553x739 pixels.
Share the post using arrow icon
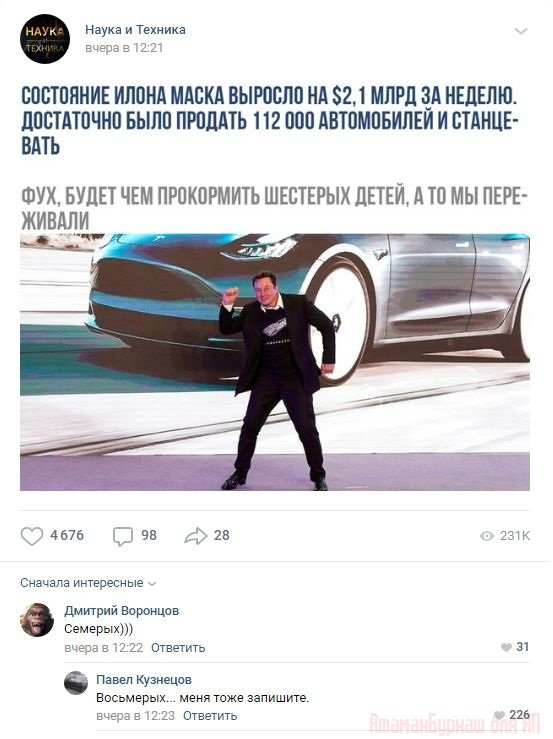tap(195, 536)
